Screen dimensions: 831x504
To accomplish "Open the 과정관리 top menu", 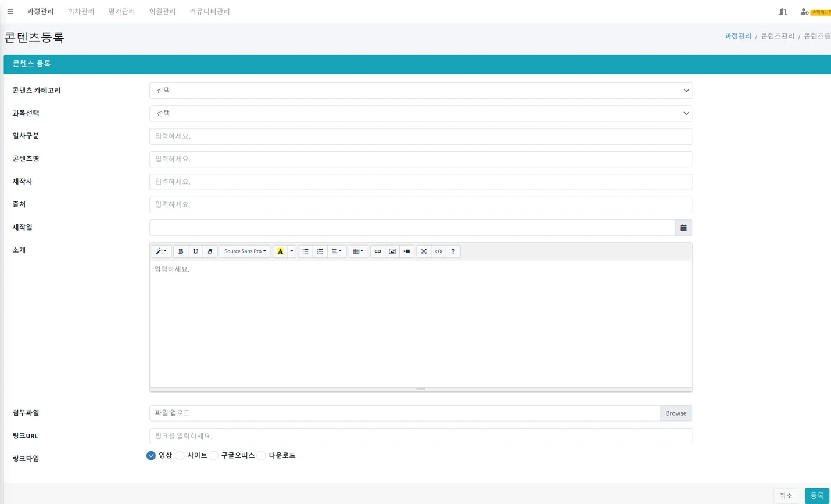I will coord(40,12).
